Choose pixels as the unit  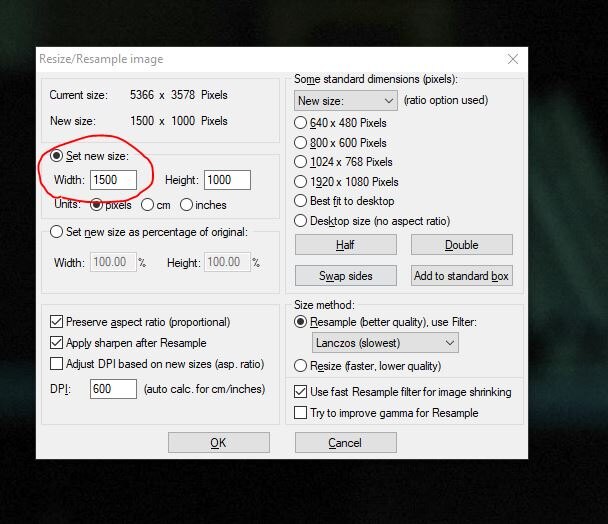pyautogui.click(x=97, y=205)
